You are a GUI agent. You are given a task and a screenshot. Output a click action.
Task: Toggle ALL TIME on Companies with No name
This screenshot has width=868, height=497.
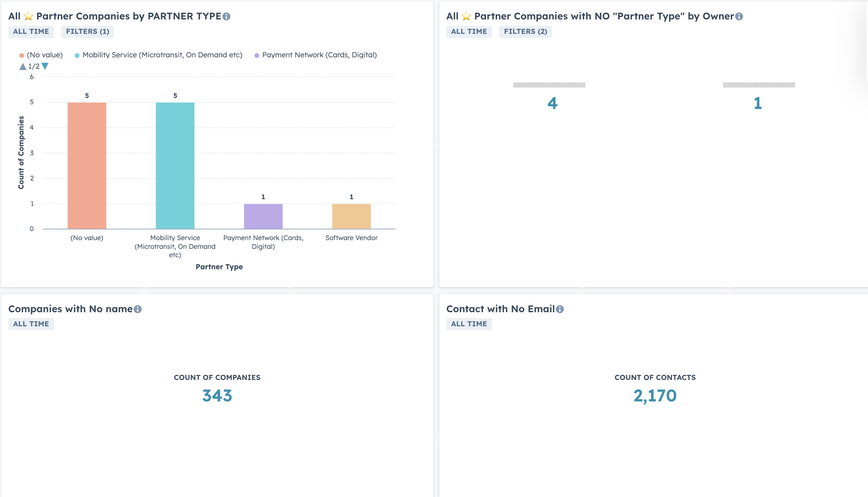(x=31, y=324)
